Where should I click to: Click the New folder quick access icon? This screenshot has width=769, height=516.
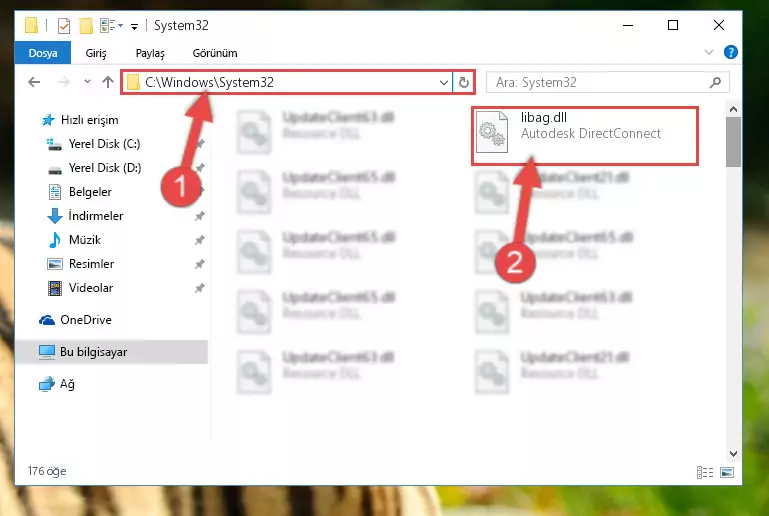[86, 25]
